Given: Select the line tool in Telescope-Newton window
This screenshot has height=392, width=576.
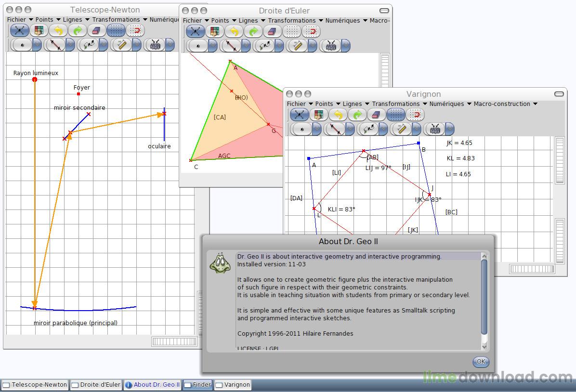Looking at the screenshot, I should (56, 45).
